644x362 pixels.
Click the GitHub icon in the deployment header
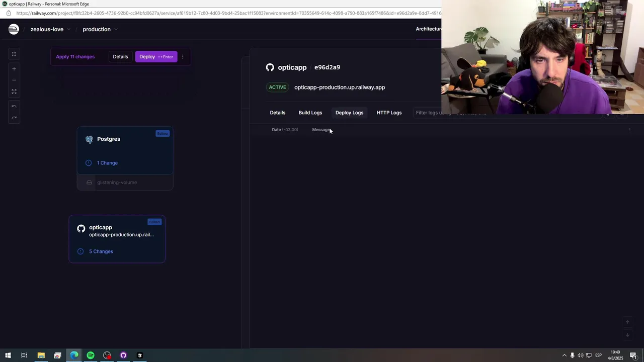[270, 67]
